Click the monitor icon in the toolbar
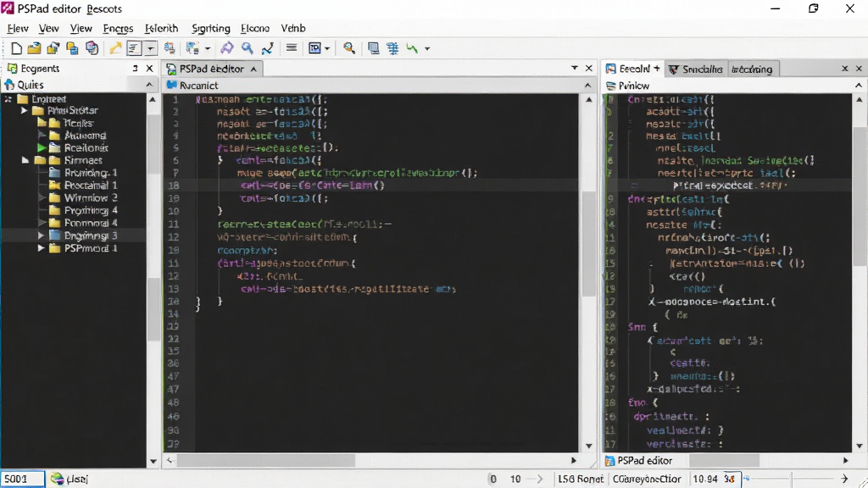Image resolution: width=868 pixels, height=488 pixels. [x=374, y=48]
